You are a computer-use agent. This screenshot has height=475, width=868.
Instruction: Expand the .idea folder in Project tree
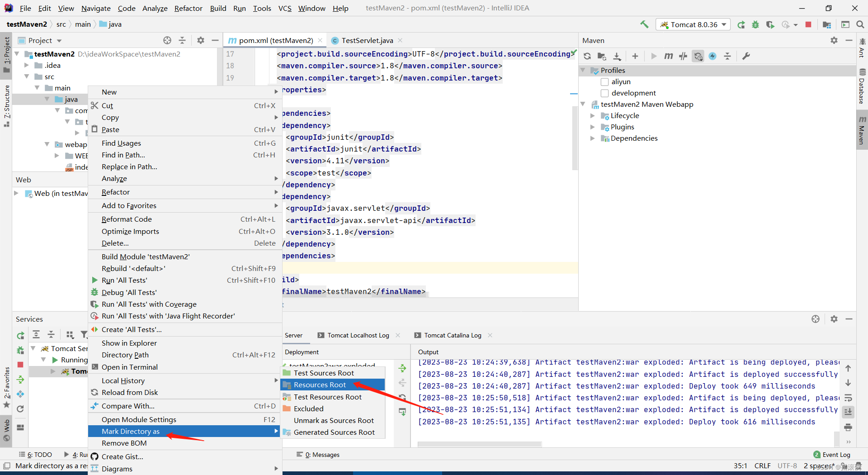[x=27, y=65]
